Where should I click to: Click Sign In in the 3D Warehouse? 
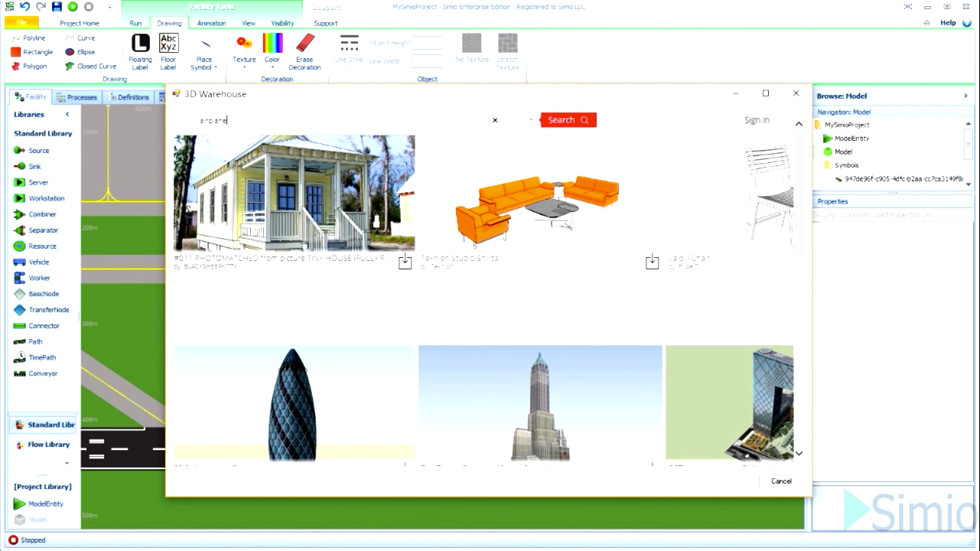(756, 119)
